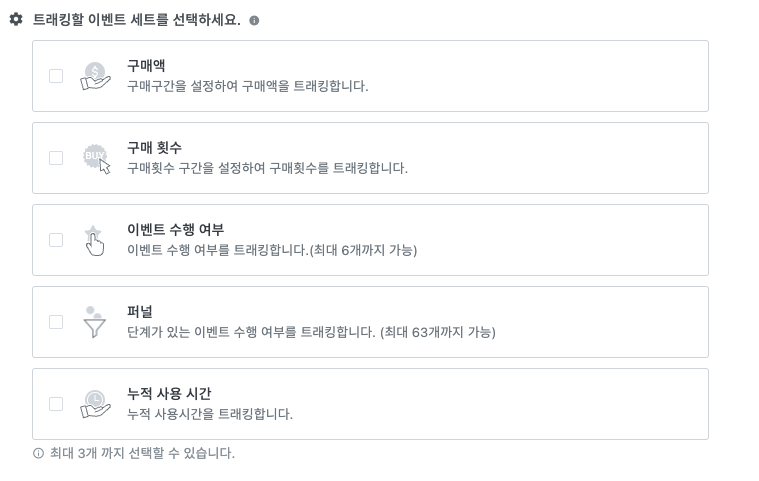759x481 pixels.
Task: Click the info icon next to 트래킹할 이벤트 세트를 선택하세요
Action: pos(254,20)
